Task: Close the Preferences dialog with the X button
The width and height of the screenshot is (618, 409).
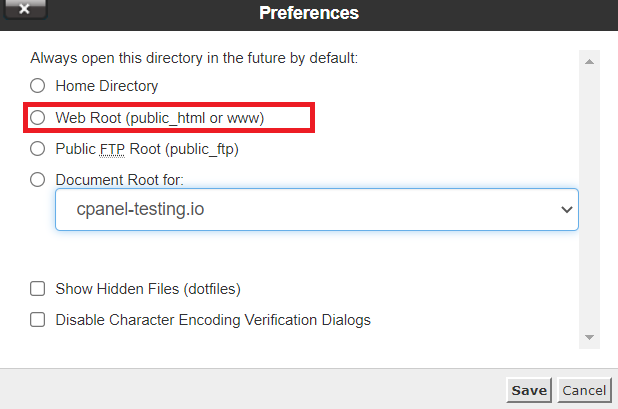Action: (x=25, y=12)
